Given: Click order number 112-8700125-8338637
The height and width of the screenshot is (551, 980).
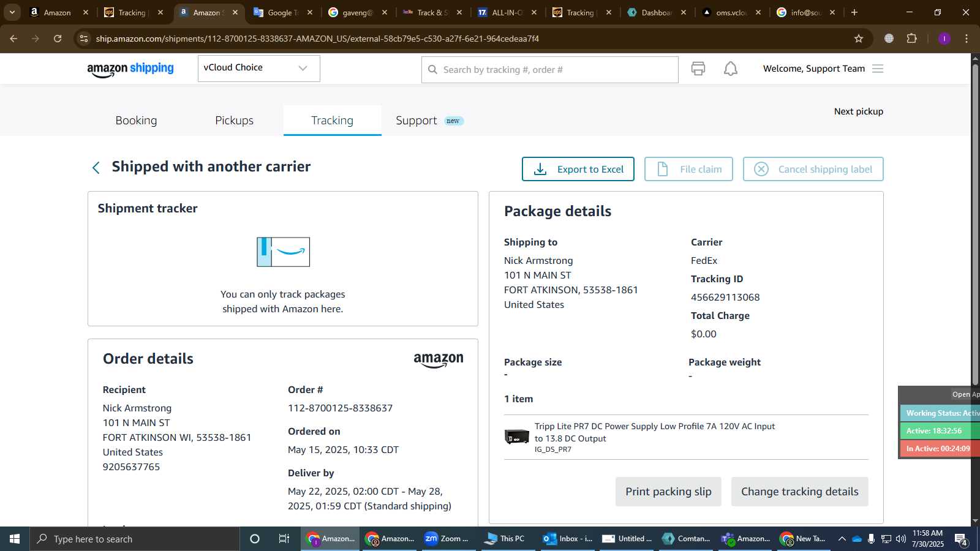Looking at the screenshot, I should tap(340, 408).
